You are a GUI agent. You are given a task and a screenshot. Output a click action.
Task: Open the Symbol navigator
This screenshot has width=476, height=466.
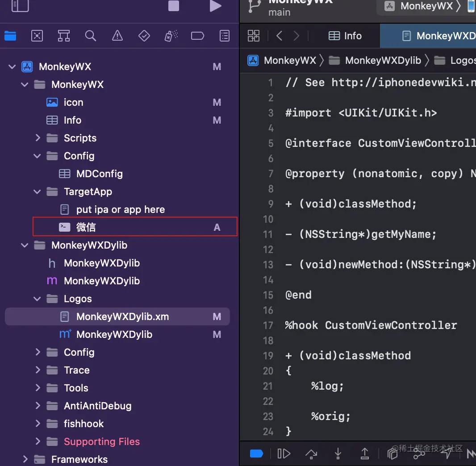pyautogui.click(x=64, y=36)
